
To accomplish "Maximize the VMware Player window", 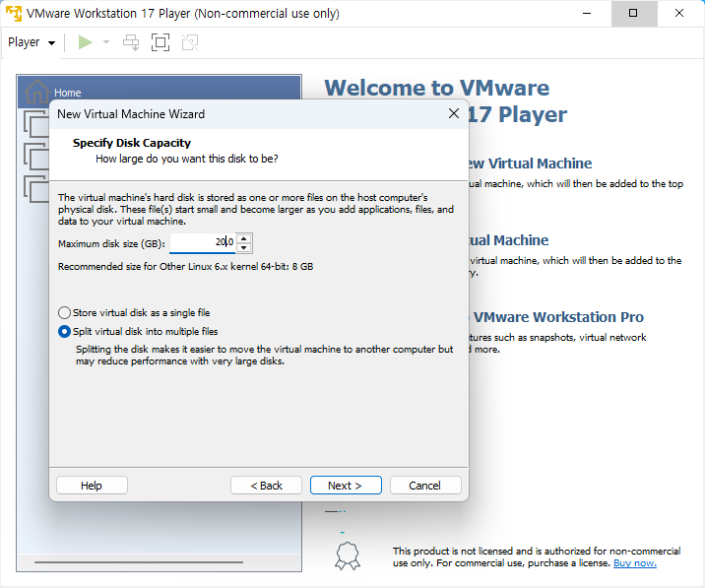I will click(633, 13).
